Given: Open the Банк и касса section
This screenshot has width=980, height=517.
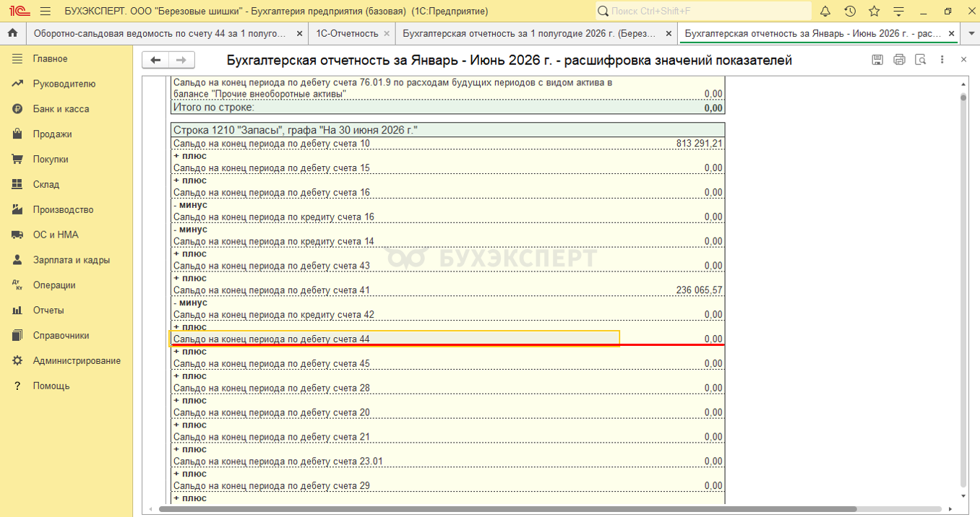Looking at the screenshot, I should pyautogui.click(x=61, y=109).
